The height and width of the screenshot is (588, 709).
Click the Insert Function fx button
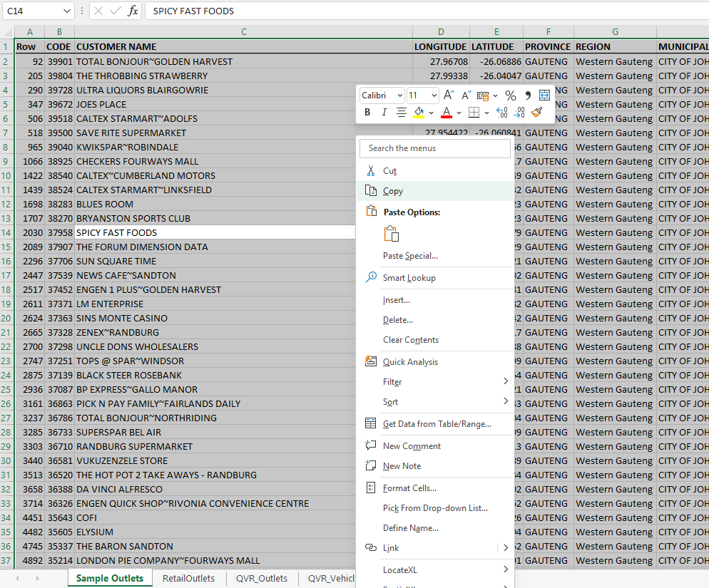133,11
